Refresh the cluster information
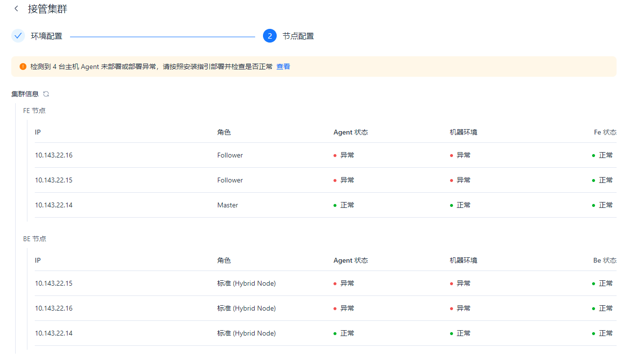 click(x=46, y=94)
